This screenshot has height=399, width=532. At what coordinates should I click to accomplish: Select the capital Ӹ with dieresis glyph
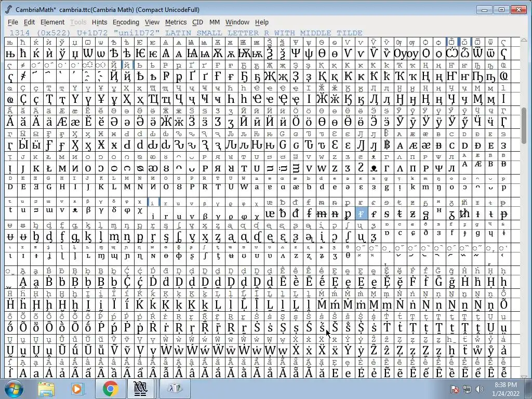(23, 145)
